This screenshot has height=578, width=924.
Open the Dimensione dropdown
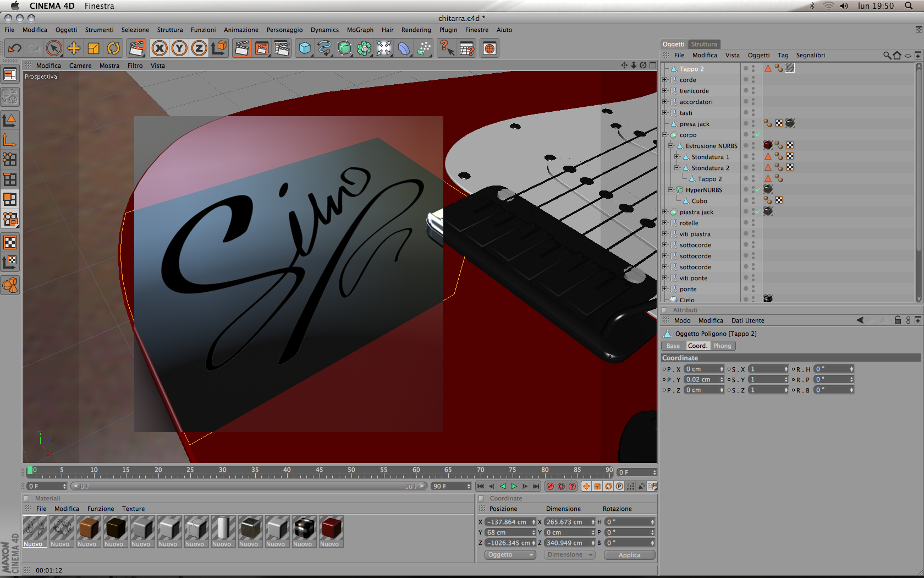click(x=569, y=555)
